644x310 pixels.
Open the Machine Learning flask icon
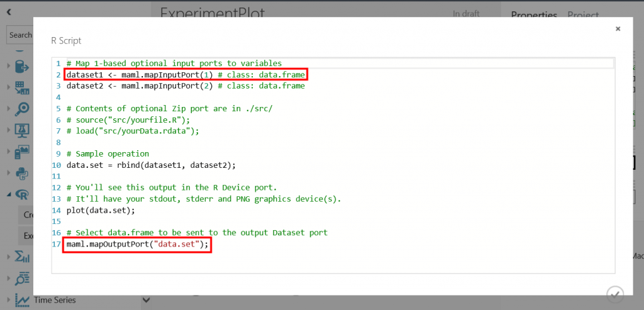coord(22,130)
